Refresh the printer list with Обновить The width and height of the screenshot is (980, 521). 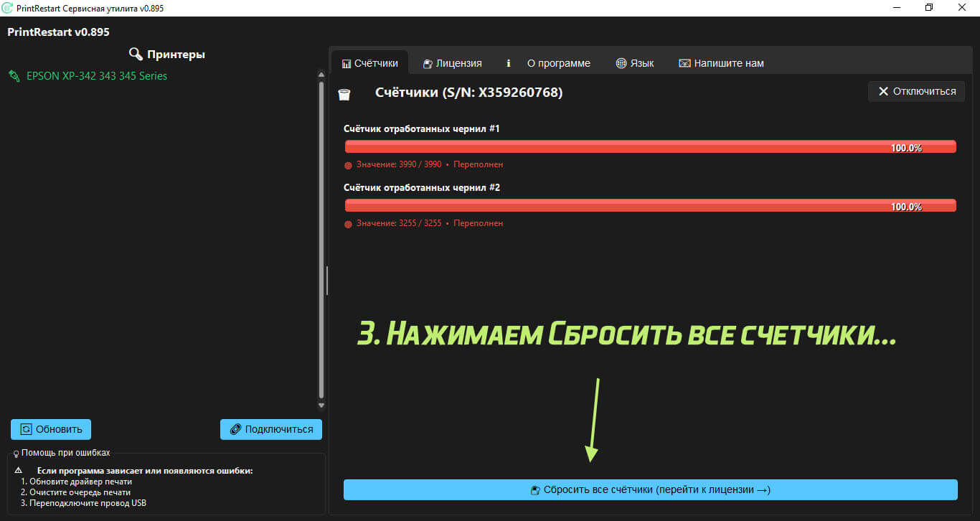(x=51, y=429)
